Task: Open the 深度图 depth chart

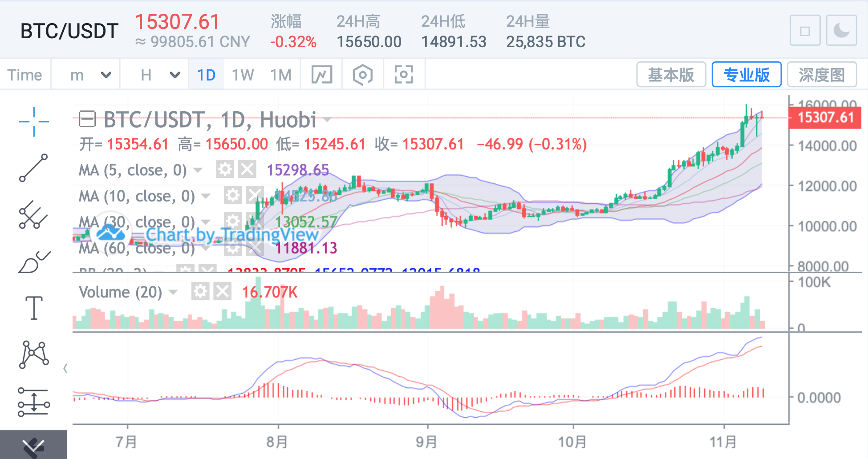Action: click(x=822, y=75)
